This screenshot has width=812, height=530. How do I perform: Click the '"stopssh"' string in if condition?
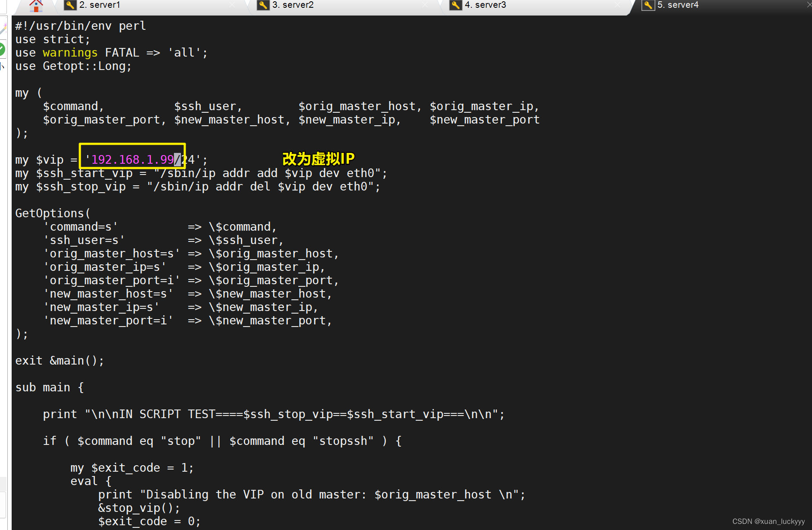tap(343, 441)
